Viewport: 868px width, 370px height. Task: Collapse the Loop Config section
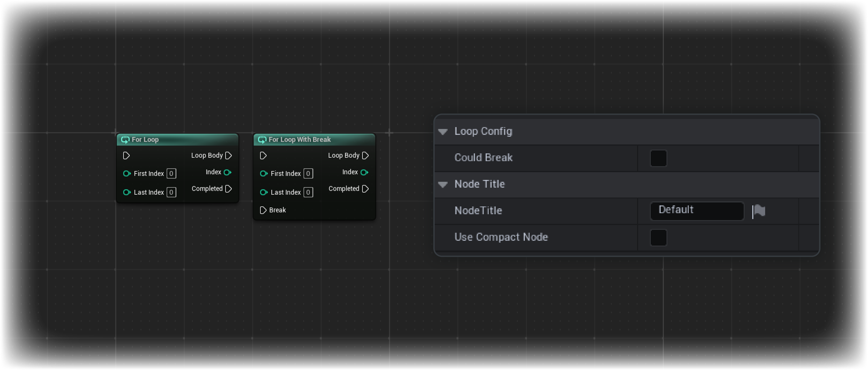point(443,132)
